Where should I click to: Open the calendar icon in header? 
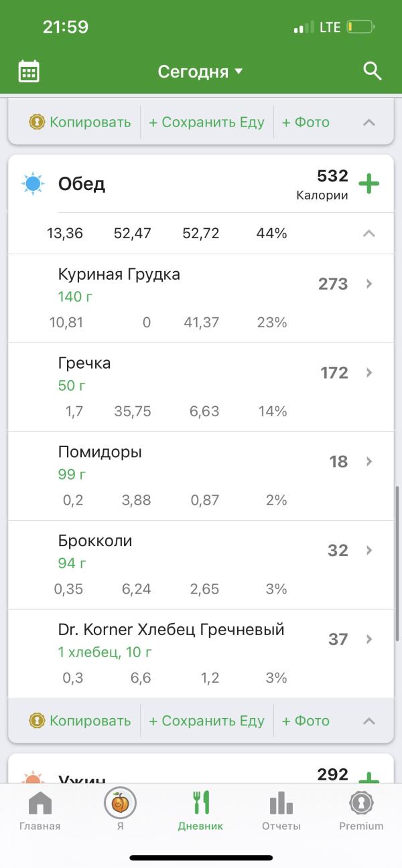[x=29, y=71]
